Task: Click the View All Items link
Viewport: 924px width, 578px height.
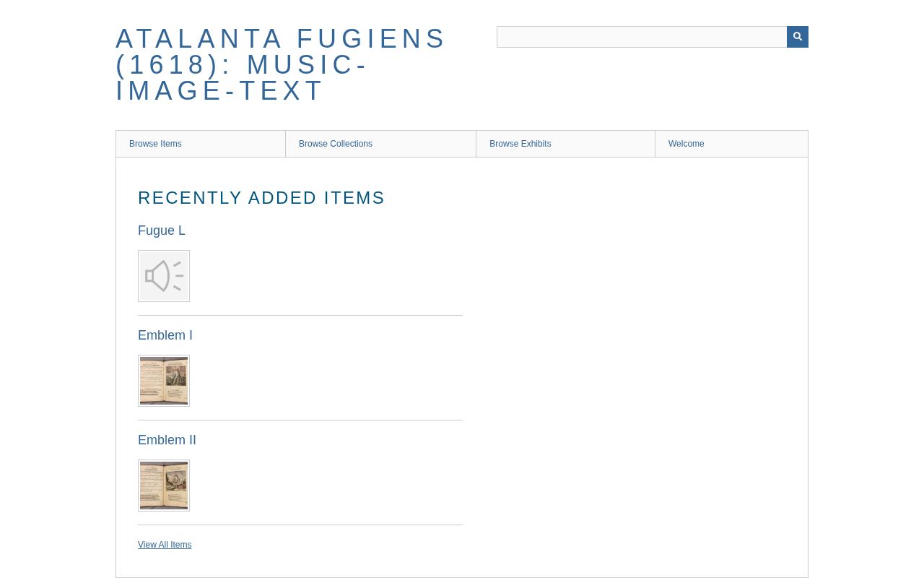Action: point(165,545)
